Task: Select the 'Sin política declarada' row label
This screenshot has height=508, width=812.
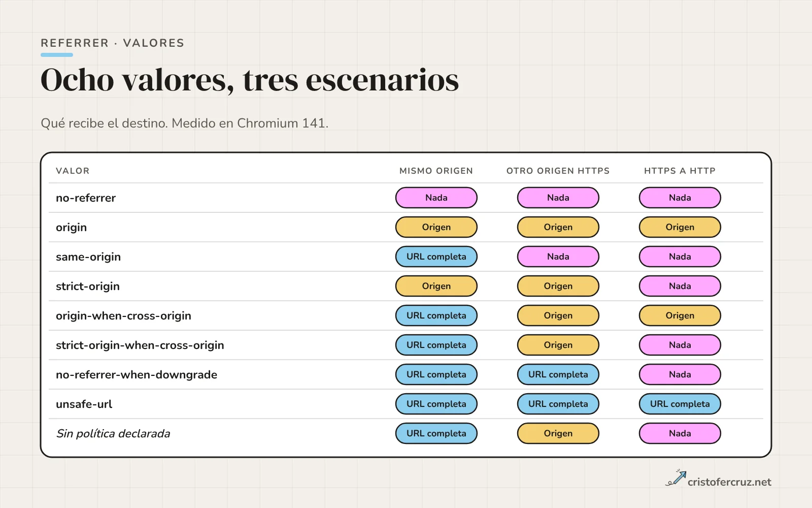Action: coord(113,434)
